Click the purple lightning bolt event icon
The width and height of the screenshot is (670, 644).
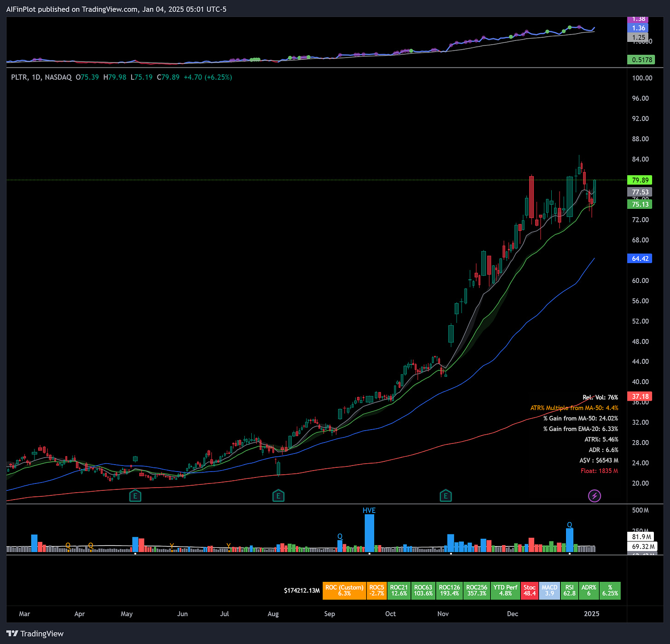(x=595, y=496)
